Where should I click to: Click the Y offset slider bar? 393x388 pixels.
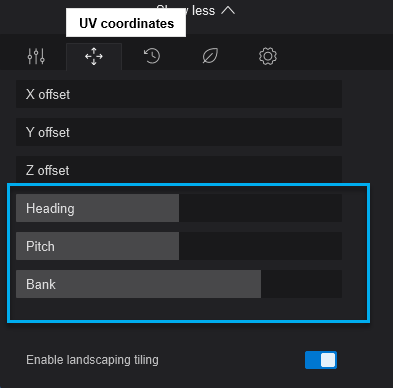click(179, 132)
